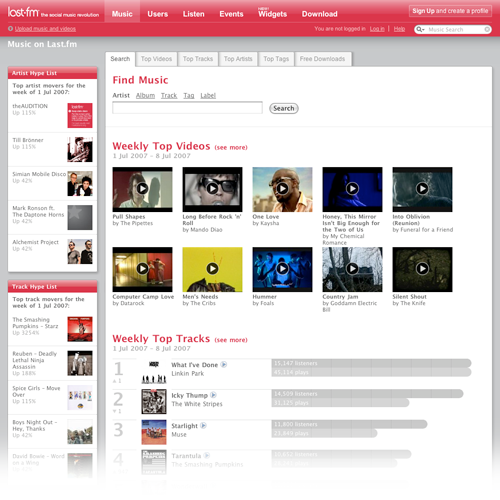Open theAUDITION artist thumbnail

(80, 116)
